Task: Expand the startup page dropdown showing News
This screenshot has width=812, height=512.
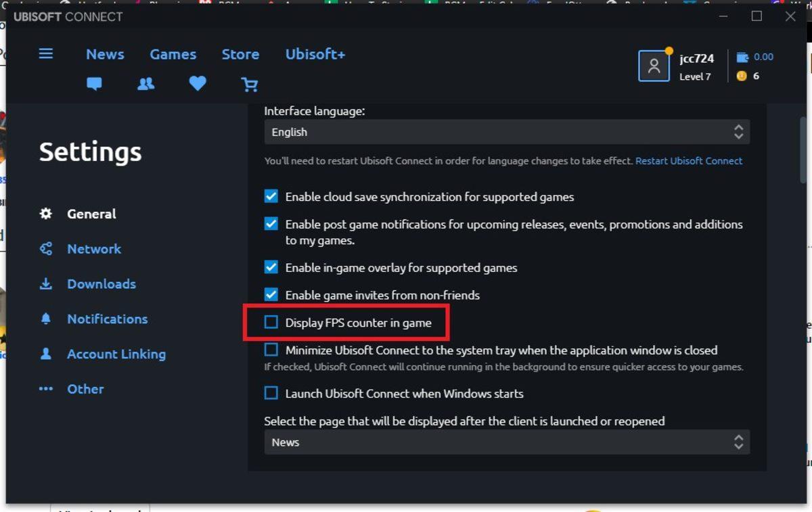Action: 506,442
